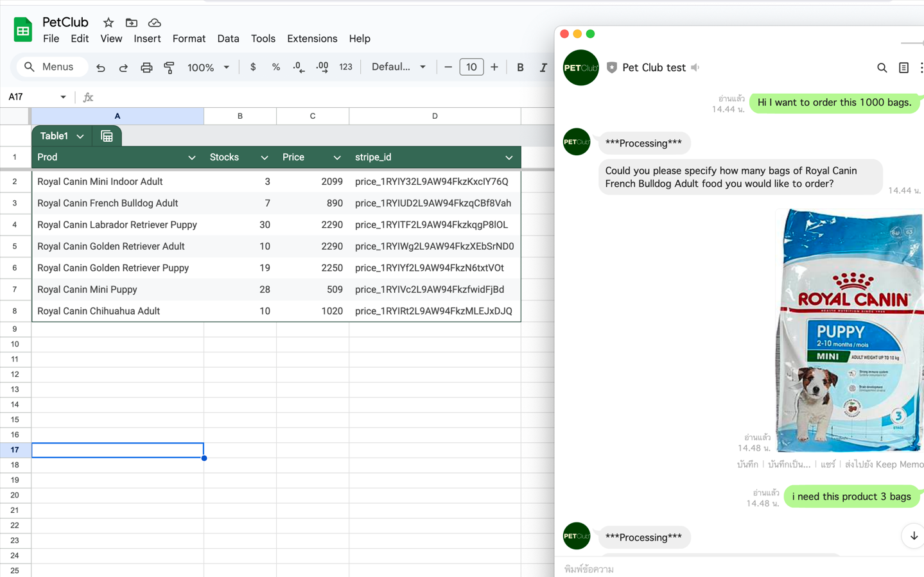Select price cell 2099
The image size is (924, 577).
(313, 182)
